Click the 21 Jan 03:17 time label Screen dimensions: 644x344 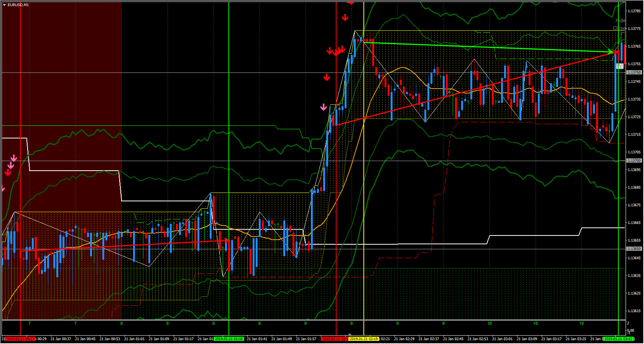tap(551, 339)
